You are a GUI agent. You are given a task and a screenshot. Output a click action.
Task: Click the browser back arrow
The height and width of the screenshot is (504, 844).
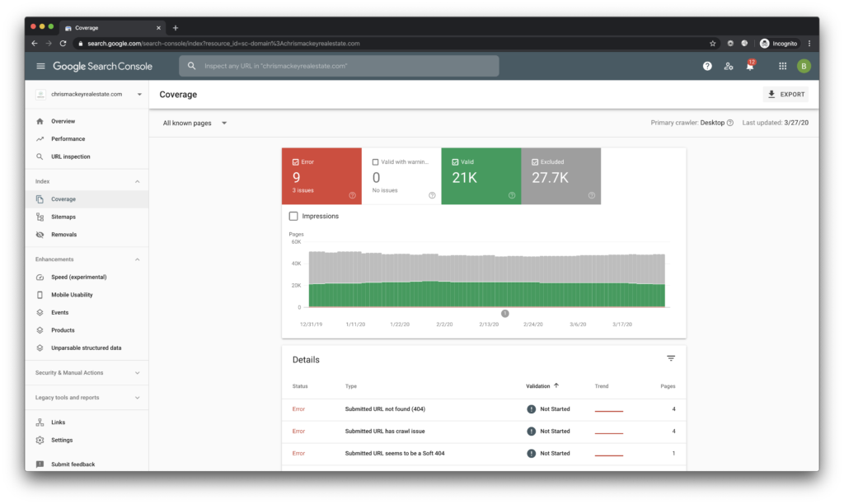coord(35,44)
